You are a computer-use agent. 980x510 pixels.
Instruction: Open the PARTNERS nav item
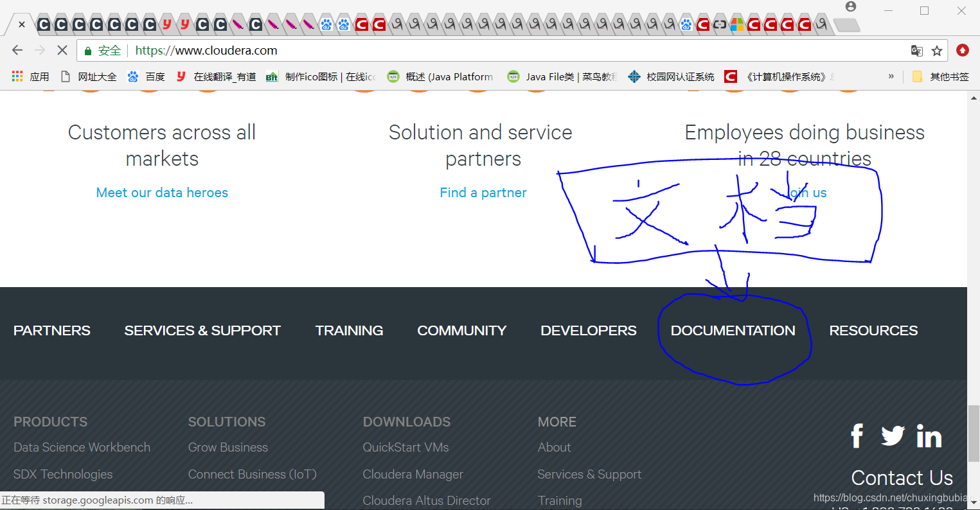(x=52, y=330)
